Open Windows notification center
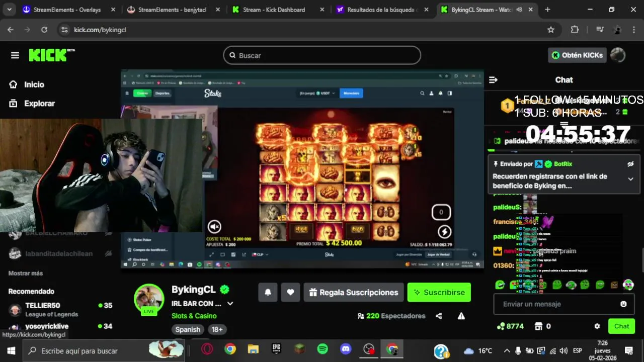The height and width of the screenshot is (362, 644). 629,350
